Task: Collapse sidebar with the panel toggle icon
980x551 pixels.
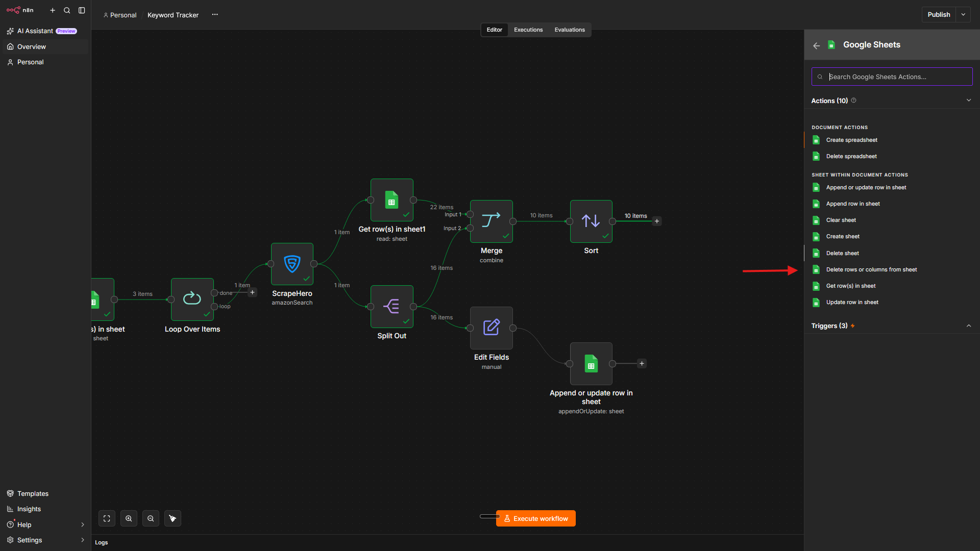Action: pos(82,10)
